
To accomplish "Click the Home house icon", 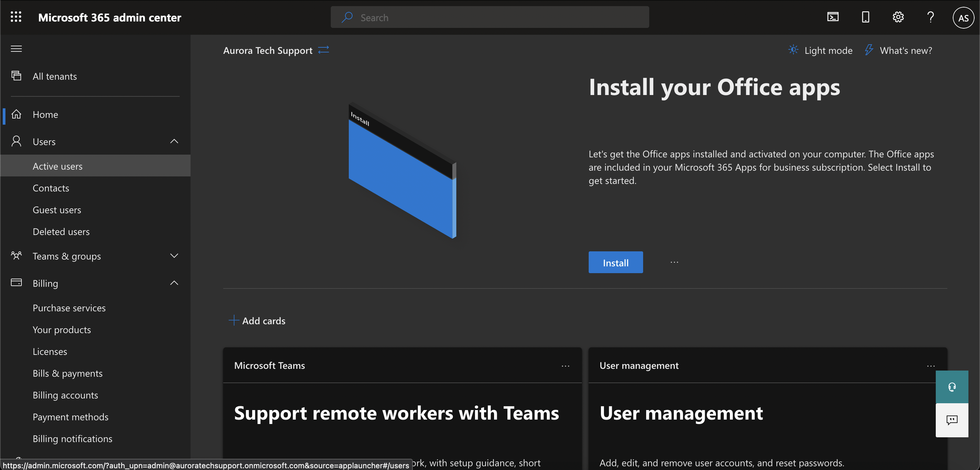I will (16, 114).
